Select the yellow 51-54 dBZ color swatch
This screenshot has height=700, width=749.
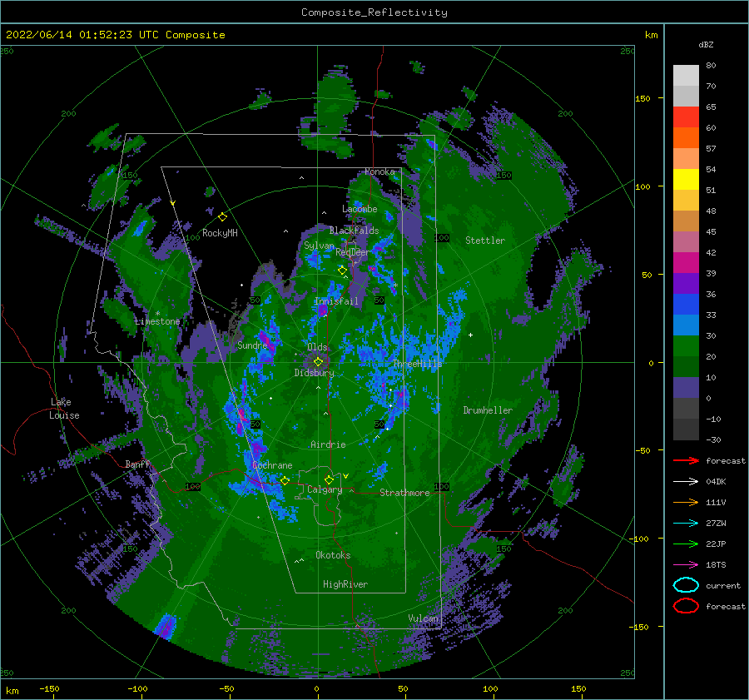686,180
